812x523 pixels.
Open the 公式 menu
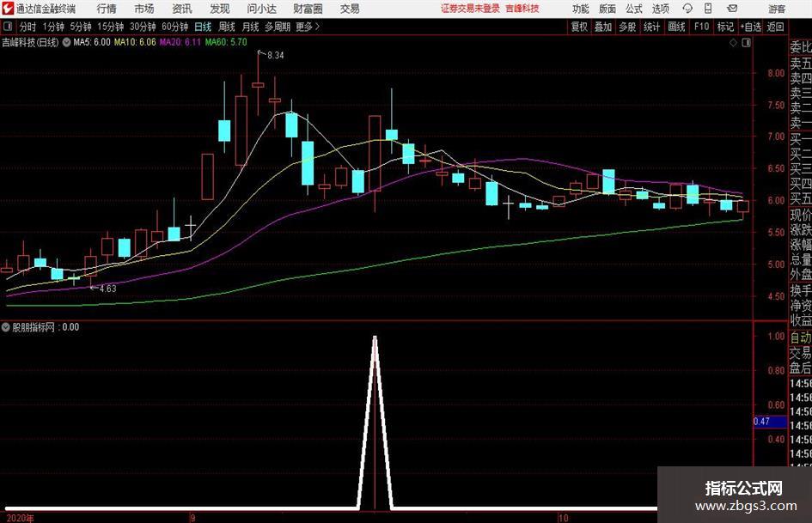coord(633,9)
